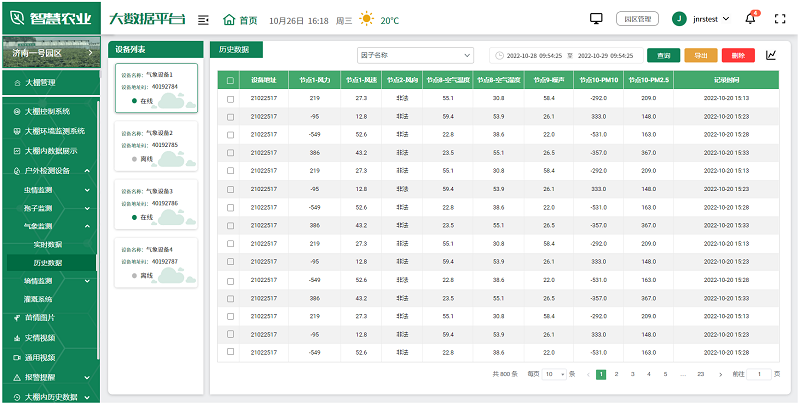Toggle the select-all checkbox in table header
This screenshot has height=405, width=800.
230,80
